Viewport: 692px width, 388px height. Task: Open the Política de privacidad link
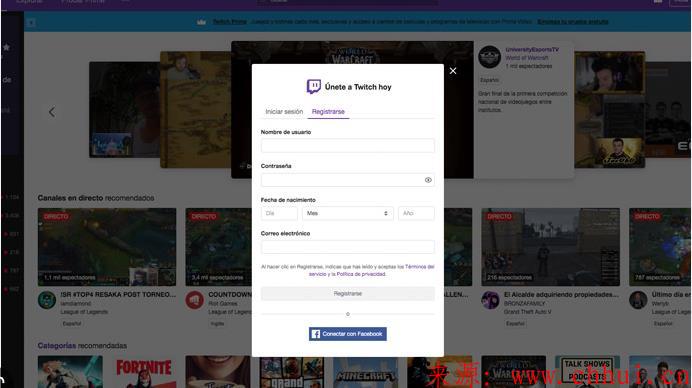(x=361, y=274)
